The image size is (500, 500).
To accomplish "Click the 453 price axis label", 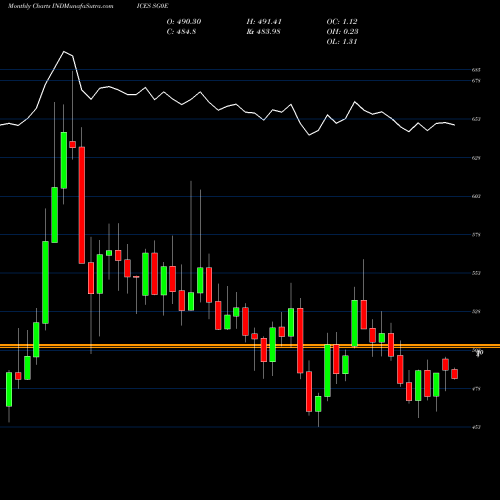I will pyautogui.click(x=476, y=427).
